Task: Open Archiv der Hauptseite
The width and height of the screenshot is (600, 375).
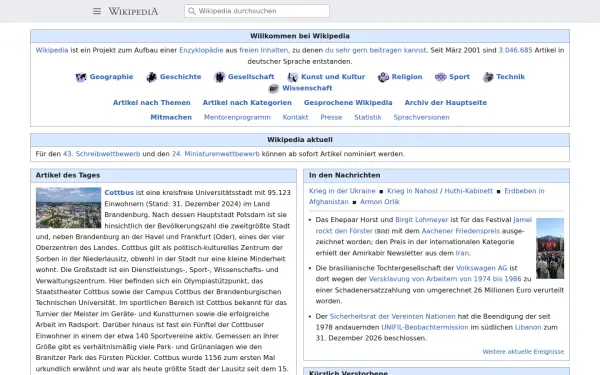Action: 446,103
